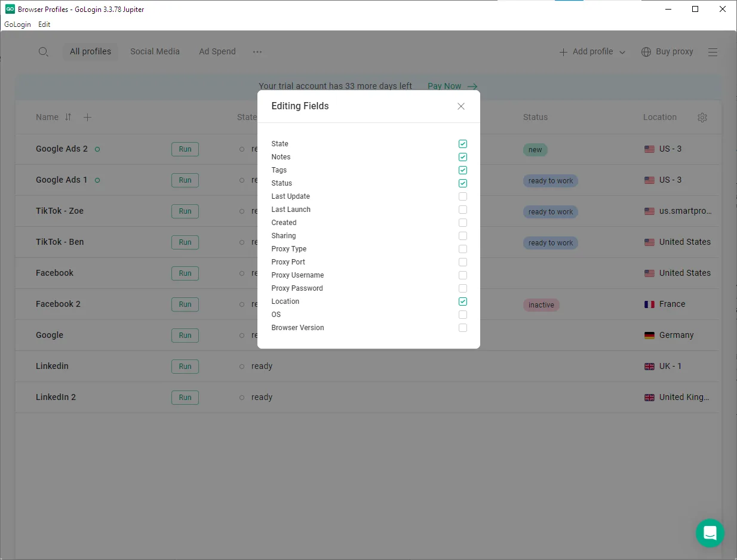Image resolution: width=737 pixels, height=560 pixels.
Task: Run the Facebook profile
Action: [x=185, y=273]
